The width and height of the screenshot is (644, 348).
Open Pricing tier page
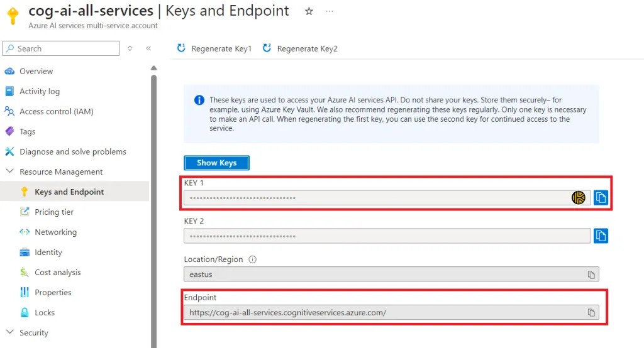click(x=54, y=212)
